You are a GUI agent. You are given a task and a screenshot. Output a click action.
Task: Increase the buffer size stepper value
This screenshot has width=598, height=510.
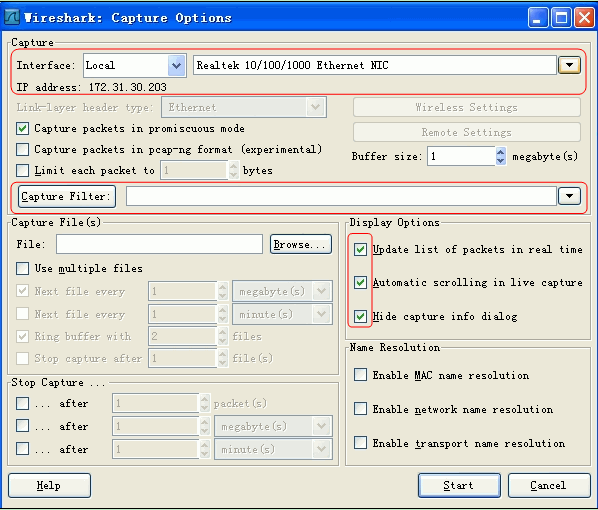tap(500, 152)
